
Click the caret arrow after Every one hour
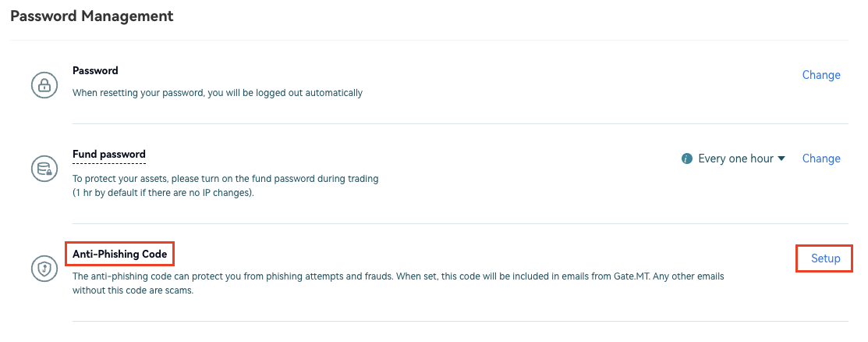pos(781,159)
